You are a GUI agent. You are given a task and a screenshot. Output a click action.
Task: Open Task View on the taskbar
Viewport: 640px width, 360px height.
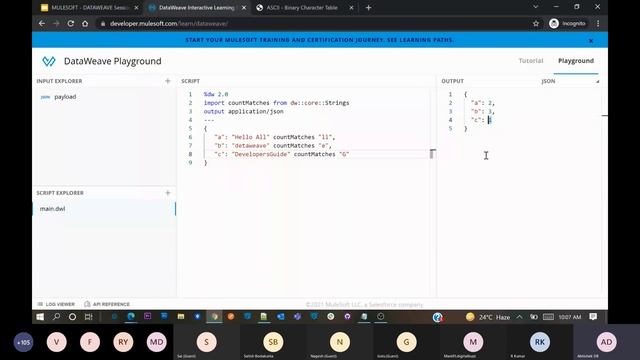point(88,317)
